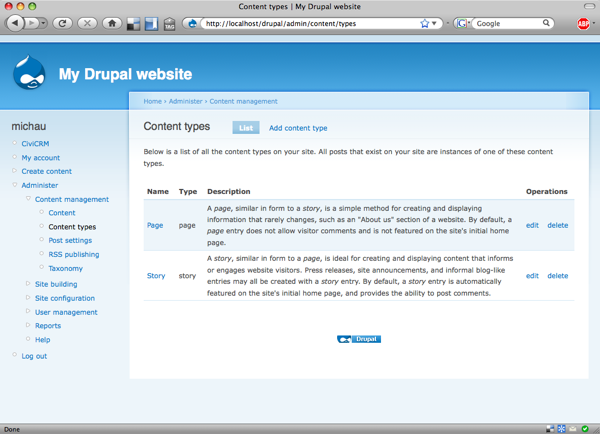600x434 pixels.
Task: Click the Delicious checkerboard toolbar icon
Action: [134, 24]
